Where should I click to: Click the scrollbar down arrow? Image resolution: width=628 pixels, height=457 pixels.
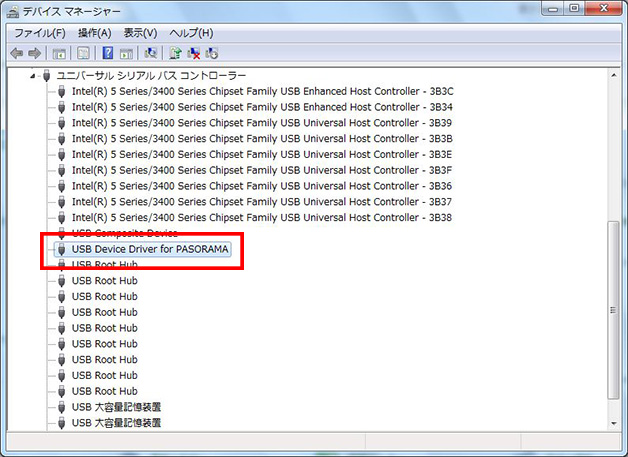pos(614,423)
